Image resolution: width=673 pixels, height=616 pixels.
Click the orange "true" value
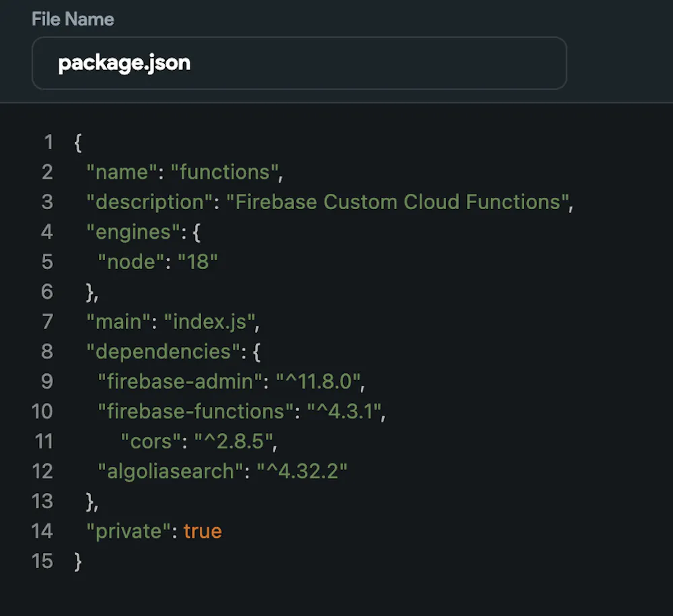[203, 531]
